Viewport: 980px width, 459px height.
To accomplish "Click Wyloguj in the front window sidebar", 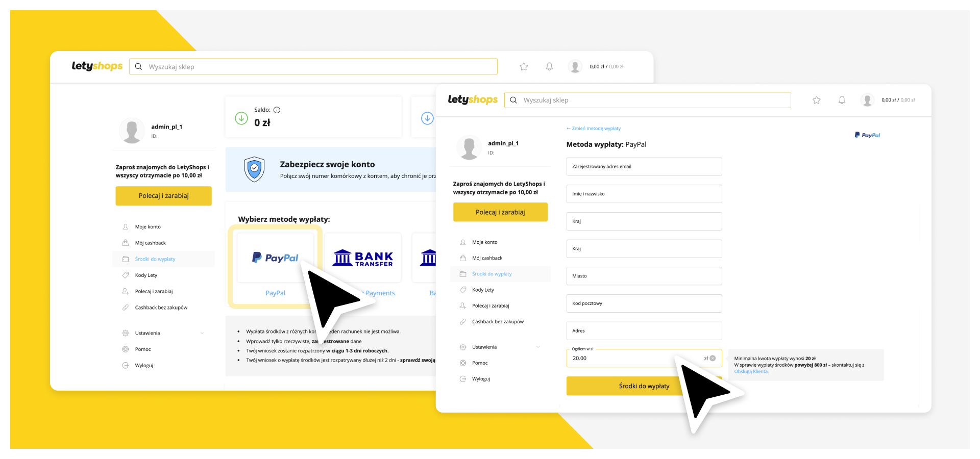I will coord(481,379).
